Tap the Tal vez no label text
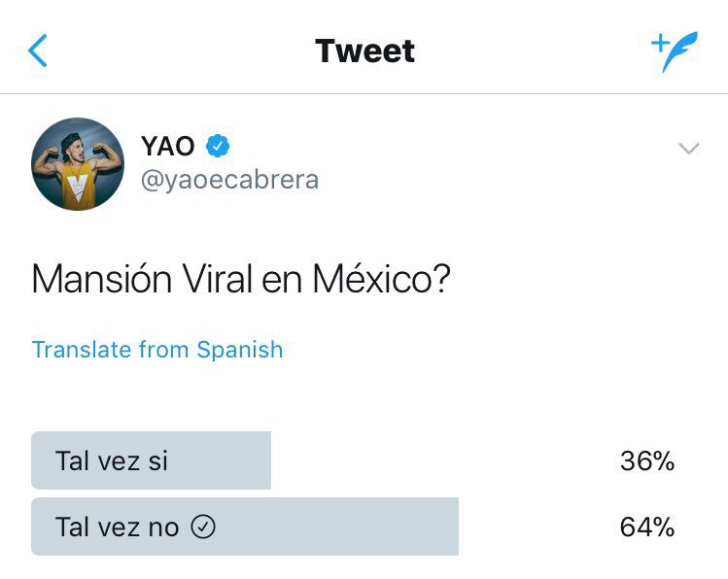Viewport: 728px width, 579px height. pos(117,528)
